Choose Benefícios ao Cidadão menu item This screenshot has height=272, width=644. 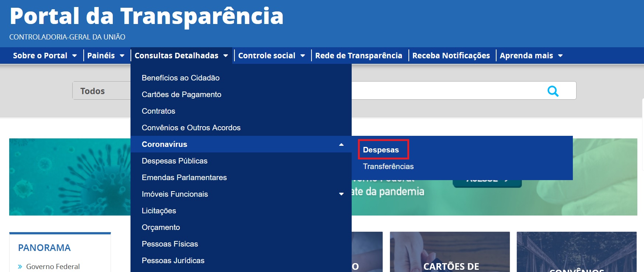(x=180, y=78)
